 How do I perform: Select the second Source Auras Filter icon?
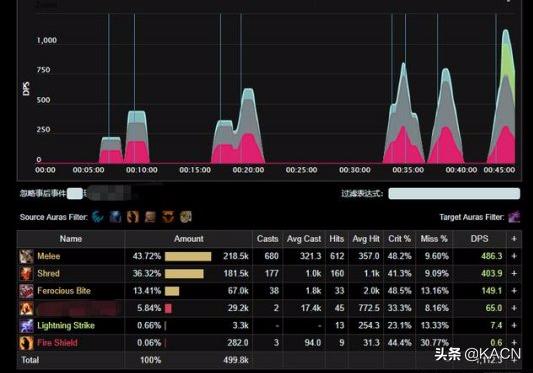[x=115, y=217]
